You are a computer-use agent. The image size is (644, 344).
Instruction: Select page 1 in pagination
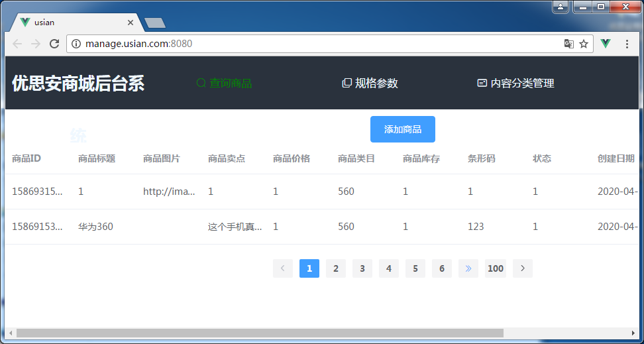click(309, 268)
